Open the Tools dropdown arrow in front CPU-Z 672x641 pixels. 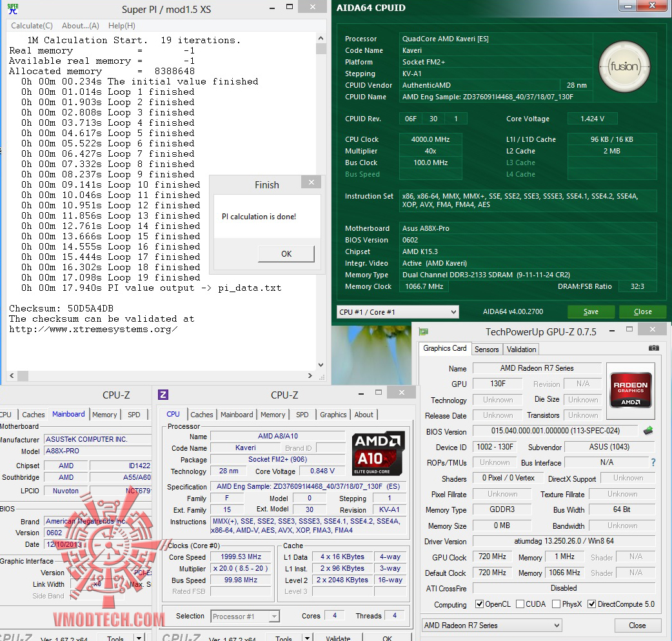(x=307, y=638)
